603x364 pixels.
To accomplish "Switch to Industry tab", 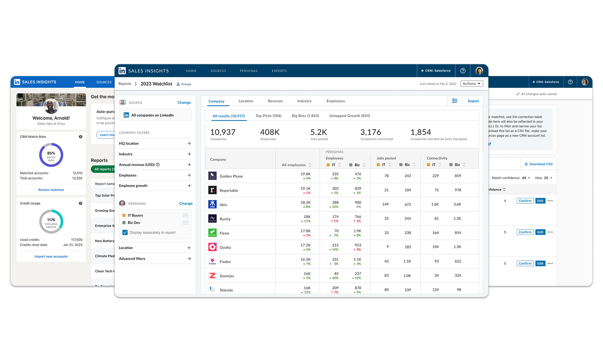I will coord(304,101).
